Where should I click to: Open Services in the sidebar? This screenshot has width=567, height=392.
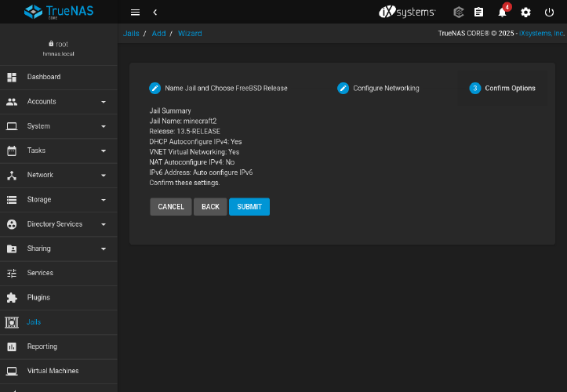(x=59, y=273)
